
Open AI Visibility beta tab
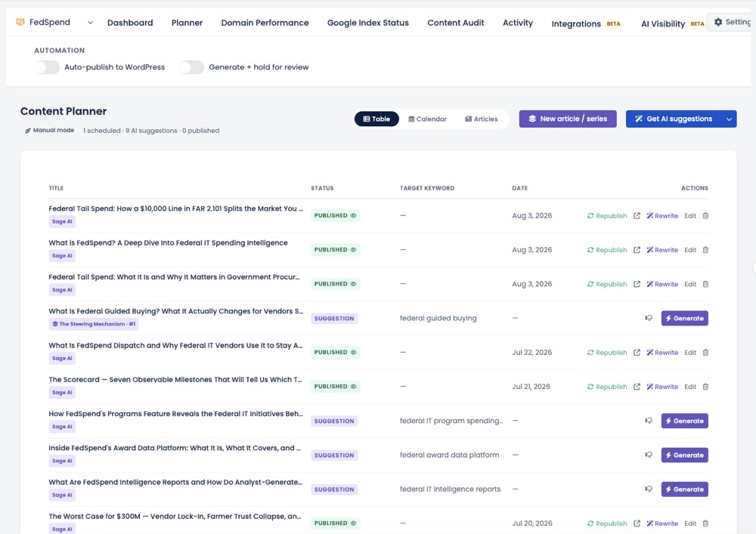pos(673,23)
